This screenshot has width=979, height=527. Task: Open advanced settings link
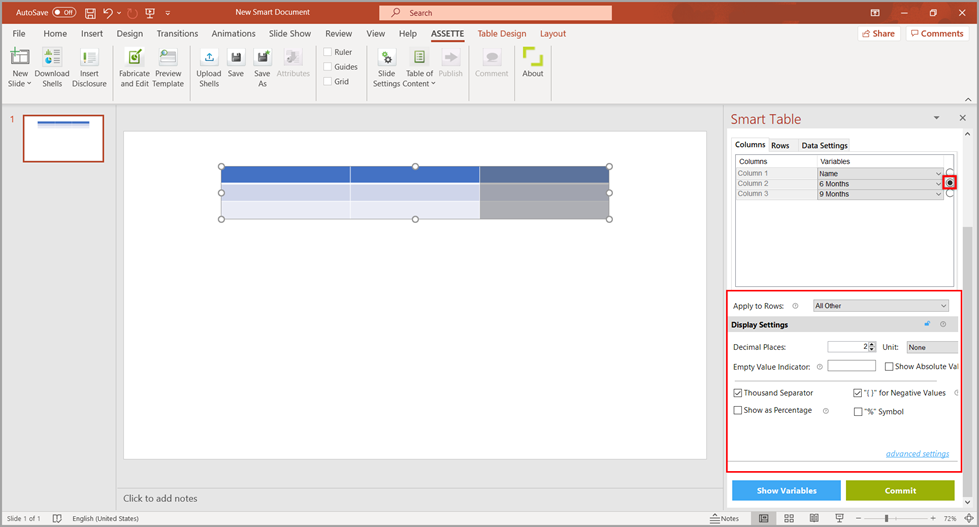pyautogui.click(x=917, y=454)
